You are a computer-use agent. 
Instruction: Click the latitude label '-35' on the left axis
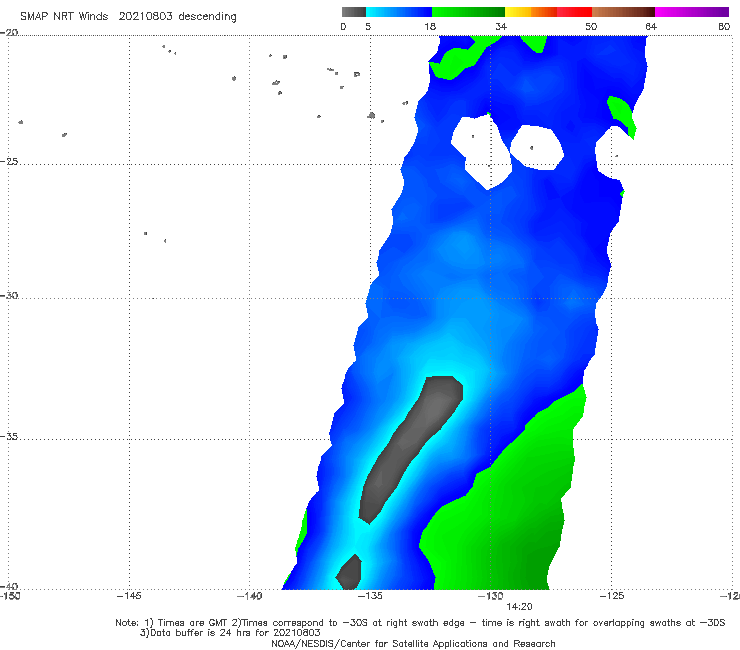click(x=9, y=437)
